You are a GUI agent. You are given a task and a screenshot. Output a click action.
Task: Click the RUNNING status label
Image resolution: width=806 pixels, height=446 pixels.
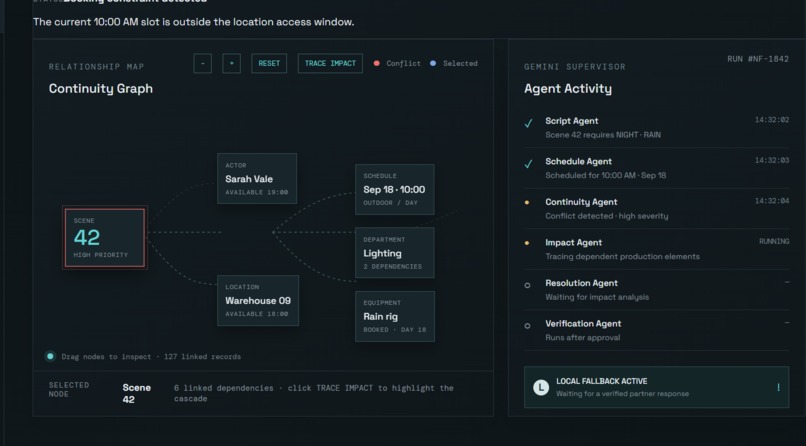[774, 241]
